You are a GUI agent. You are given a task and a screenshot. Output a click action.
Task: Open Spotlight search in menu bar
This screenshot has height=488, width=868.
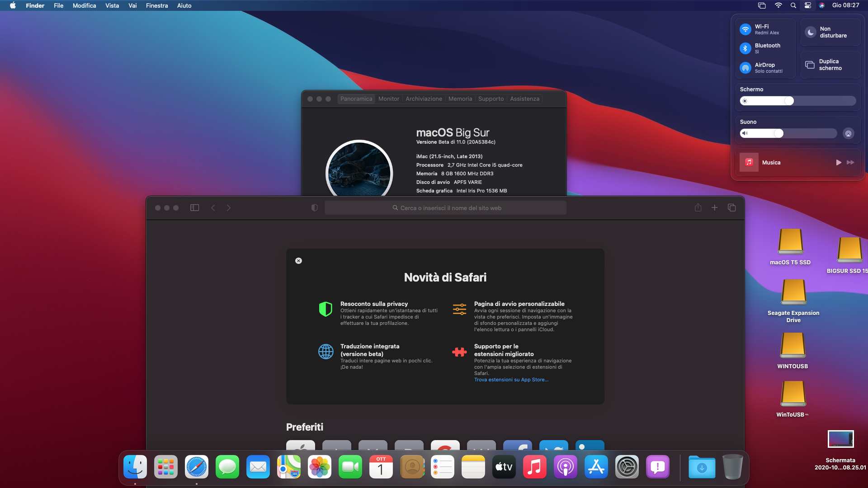(793, 5)
